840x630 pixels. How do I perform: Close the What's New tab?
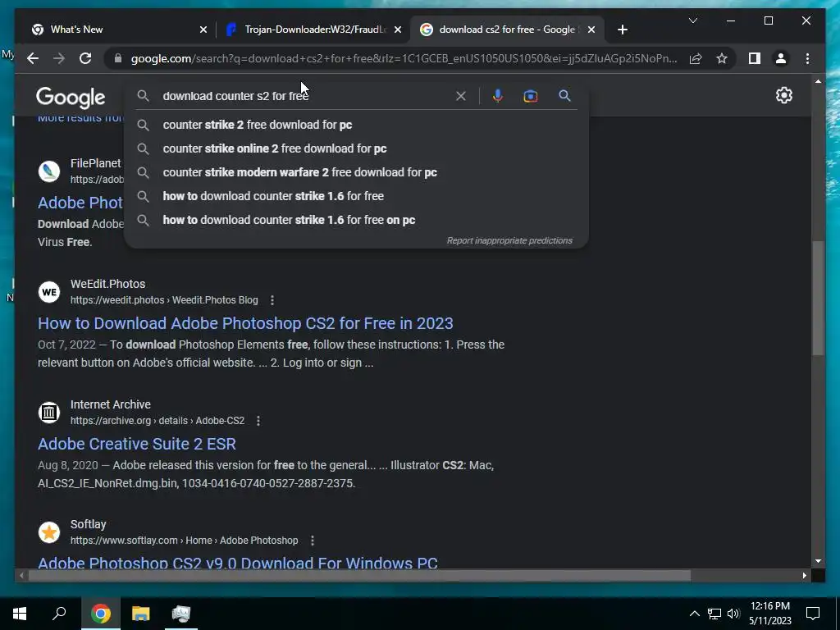pos(203,30)
